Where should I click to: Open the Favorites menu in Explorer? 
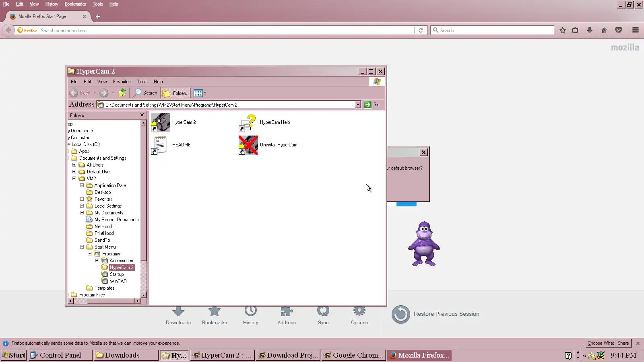tap(122, 82)
